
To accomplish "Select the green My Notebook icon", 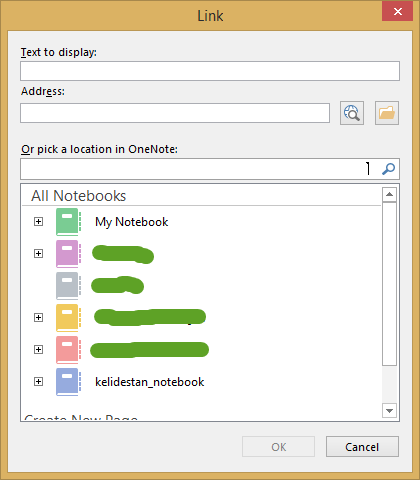I will (68, 222).
